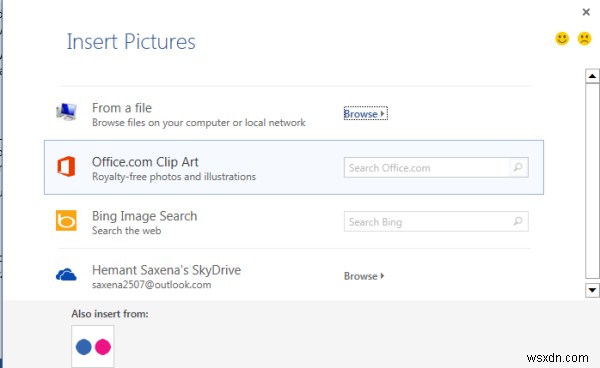This screenshot has width=600, height=368.
Task: Click Hemant Saxena's SkyDrive heading
Action: (x=166, y=270)
